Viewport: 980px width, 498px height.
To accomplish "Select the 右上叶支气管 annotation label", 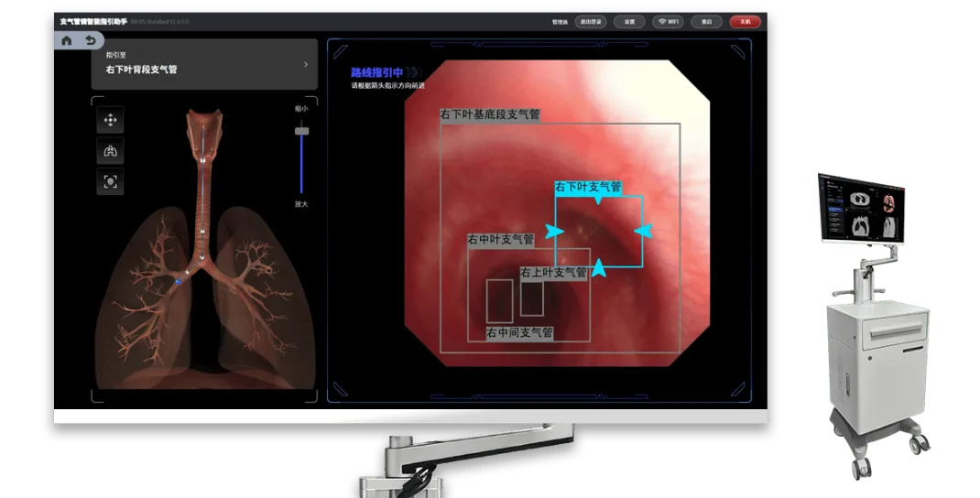I will click(554, 273).
